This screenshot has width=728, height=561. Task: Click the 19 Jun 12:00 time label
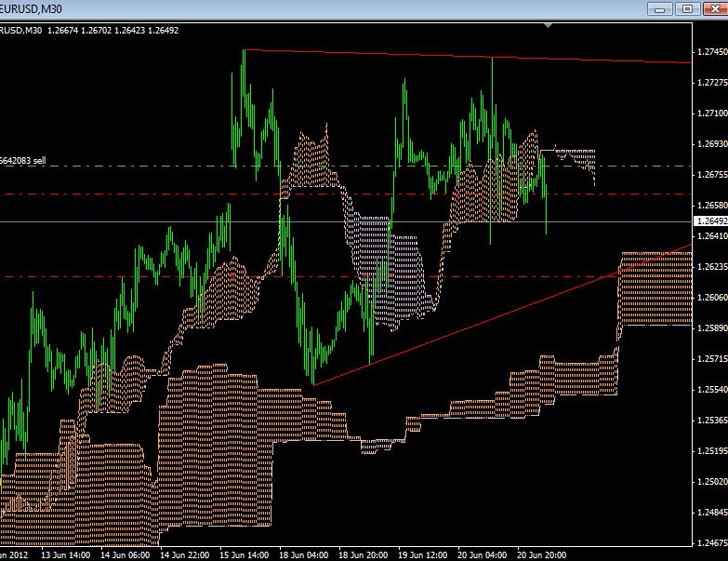pos(422,555)
